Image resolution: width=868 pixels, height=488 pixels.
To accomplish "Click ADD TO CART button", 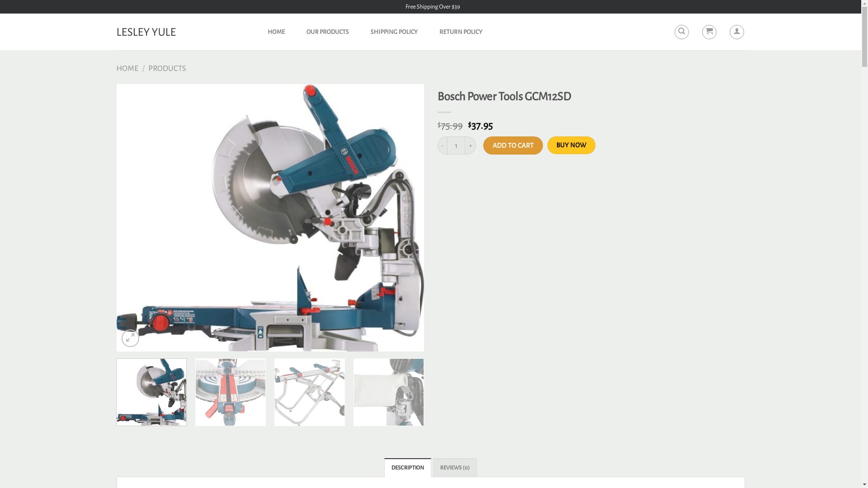I will [513, 145].
